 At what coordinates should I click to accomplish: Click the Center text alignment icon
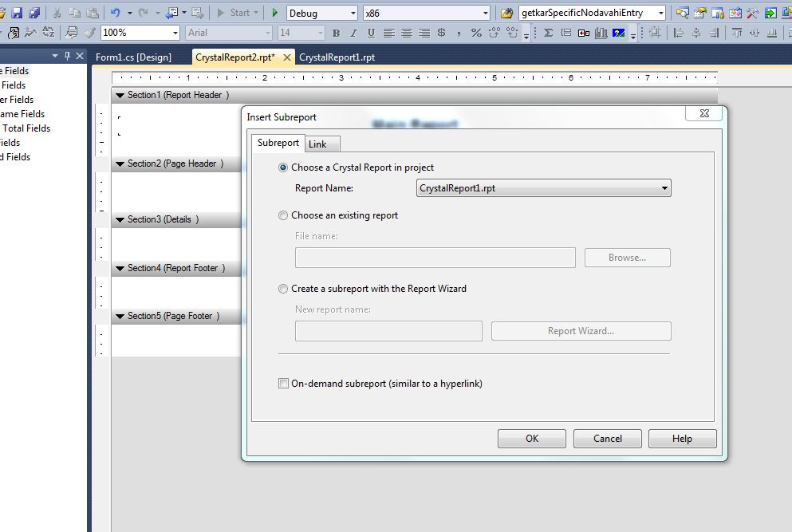pyautogui.click(x=407, y=33)
